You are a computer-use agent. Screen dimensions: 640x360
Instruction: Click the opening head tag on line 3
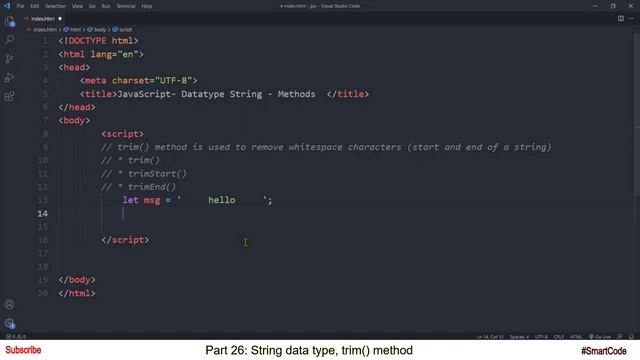point(74,67)
